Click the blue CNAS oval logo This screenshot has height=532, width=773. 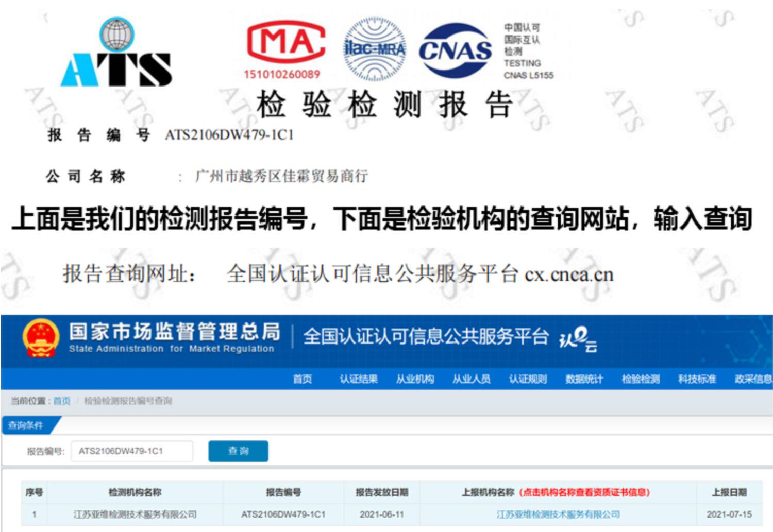(x=455, y=50)
